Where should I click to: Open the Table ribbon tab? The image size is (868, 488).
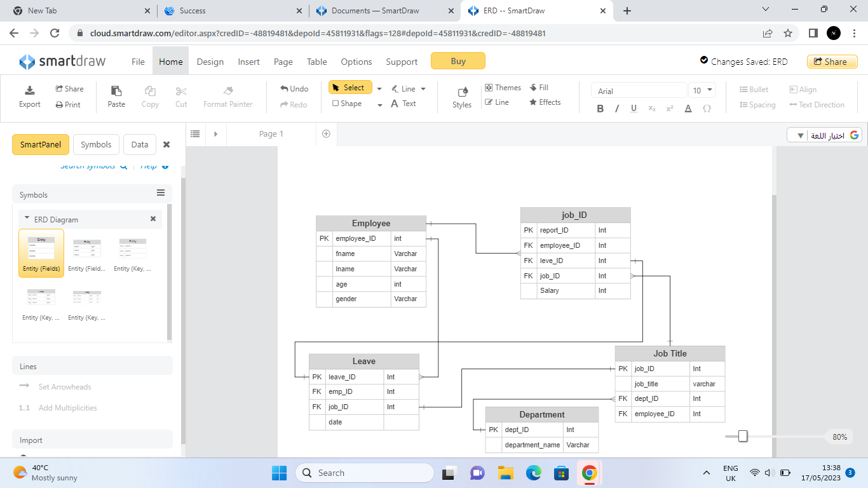[x=316, y=62]
